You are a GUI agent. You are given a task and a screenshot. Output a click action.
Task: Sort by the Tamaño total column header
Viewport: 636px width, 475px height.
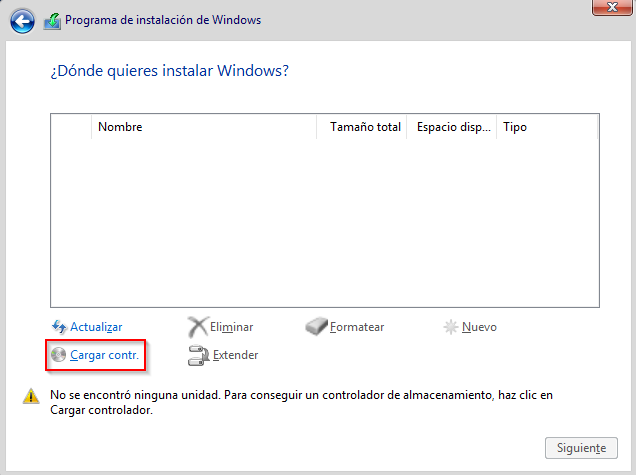click(x=365, y=127)
